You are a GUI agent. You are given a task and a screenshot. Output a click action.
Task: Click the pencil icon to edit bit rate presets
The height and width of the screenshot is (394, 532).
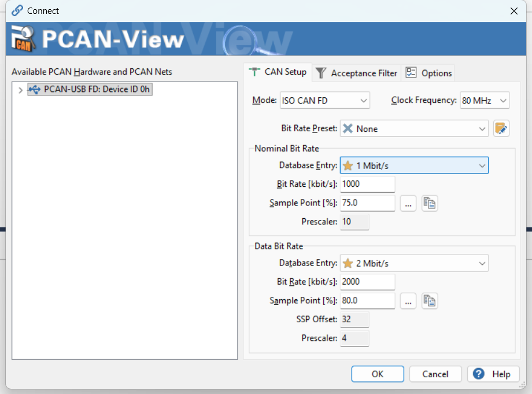[501, 128]
